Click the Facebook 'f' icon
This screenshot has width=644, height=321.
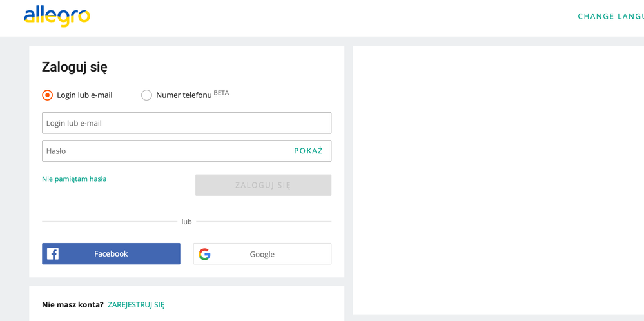(x=53, y=254)
